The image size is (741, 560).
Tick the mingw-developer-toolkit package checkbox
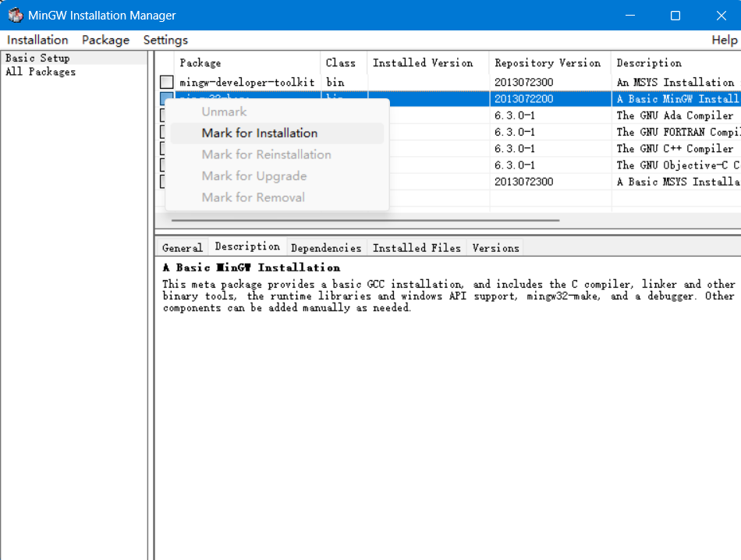166,82
